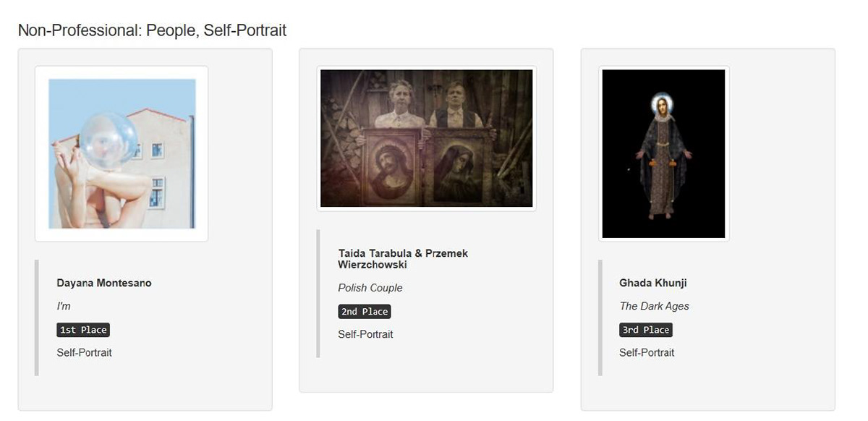Click Self-Portrait under Polish Couple entry
Screen dimensions: 868x421
click(x=365, y=334)
